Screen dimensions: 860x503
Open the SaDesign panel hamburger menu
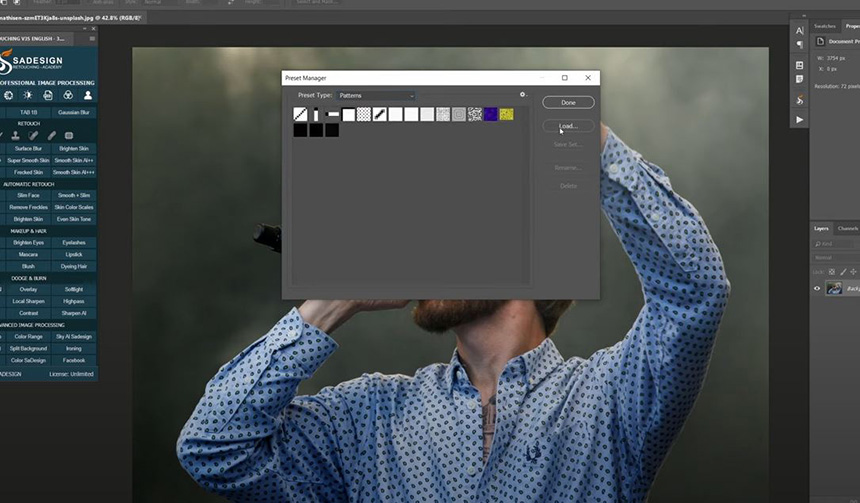92,38
